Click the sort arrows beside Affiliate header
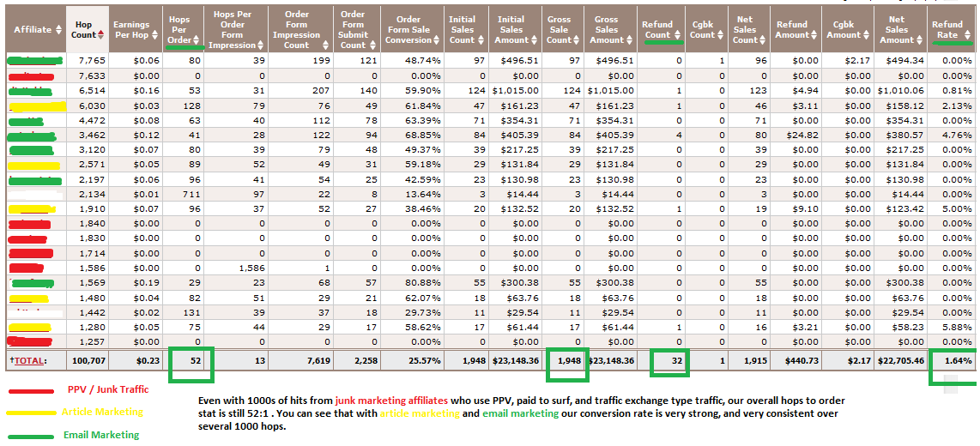The image size is (980, 446). click(58, 30)
